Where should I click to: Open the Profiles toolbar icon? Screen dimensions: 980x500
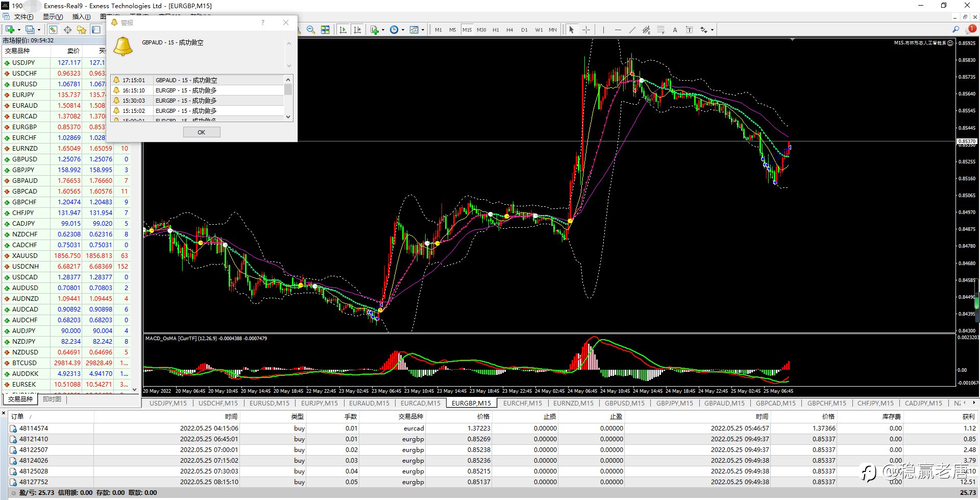coord(30,30)
